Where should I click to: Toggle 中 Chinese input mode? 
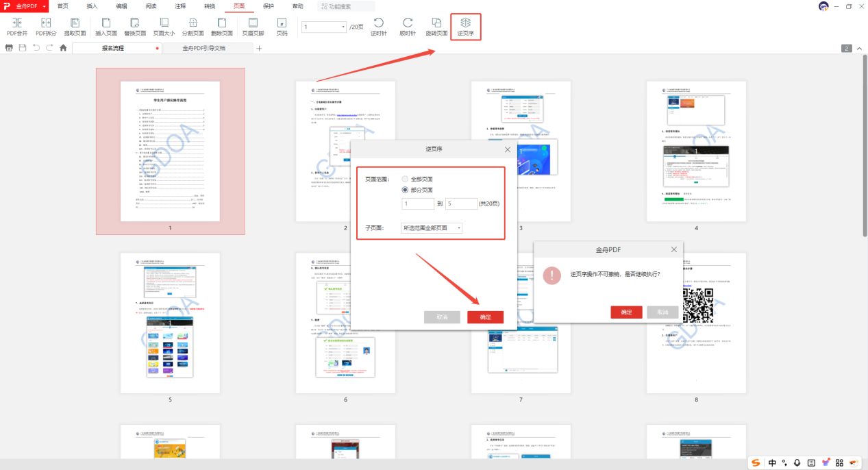[772, 462]
